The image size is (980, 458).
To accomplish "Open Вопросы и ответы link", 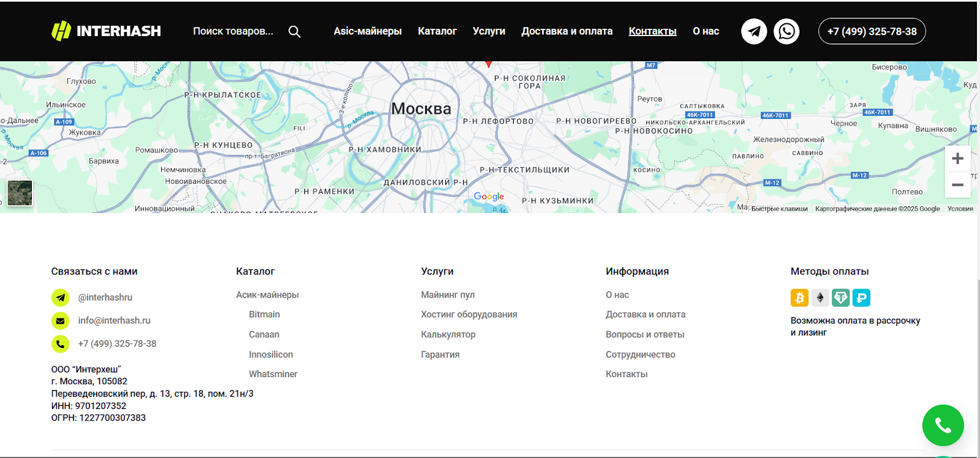I will coord(645,335).
